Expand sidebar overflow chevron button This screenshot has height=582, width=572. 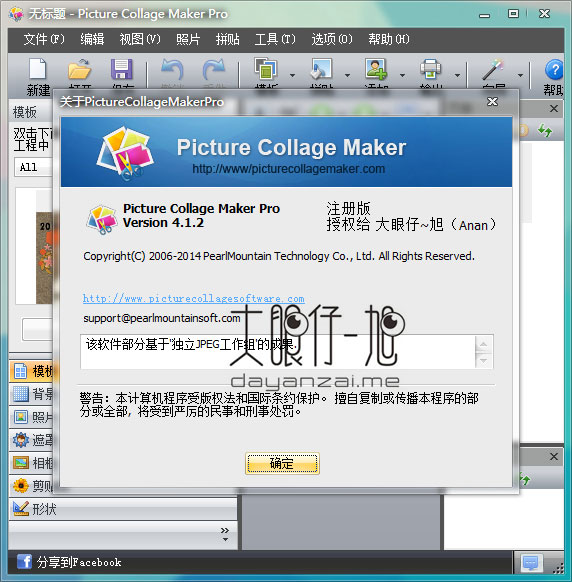[x=225, y=534]
